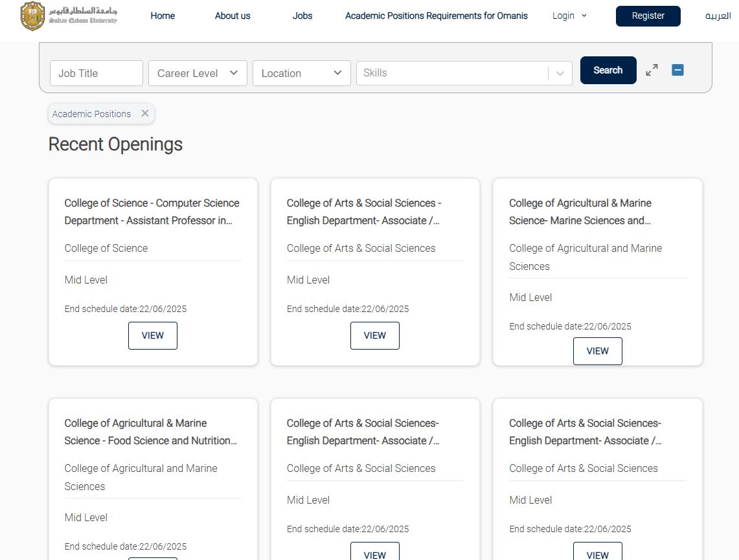Open the About us page
Viewport: 739px width, 560px height.
click(233, 16)
